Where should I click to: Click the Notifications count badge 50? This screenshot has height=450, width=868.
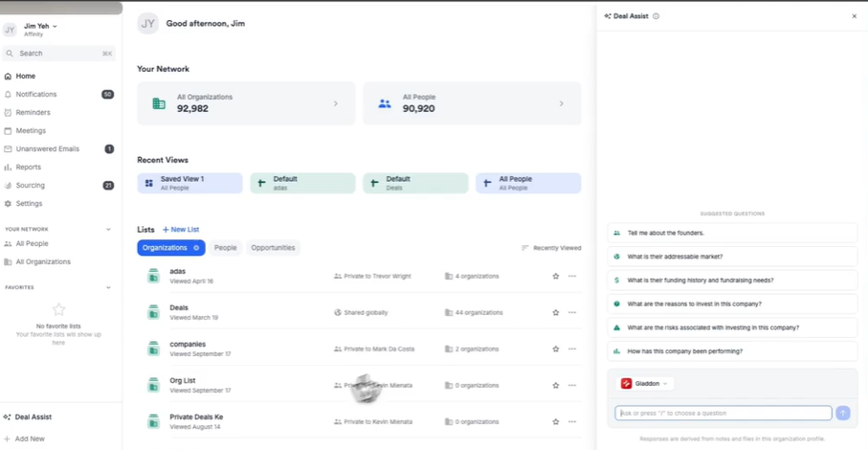108,94
